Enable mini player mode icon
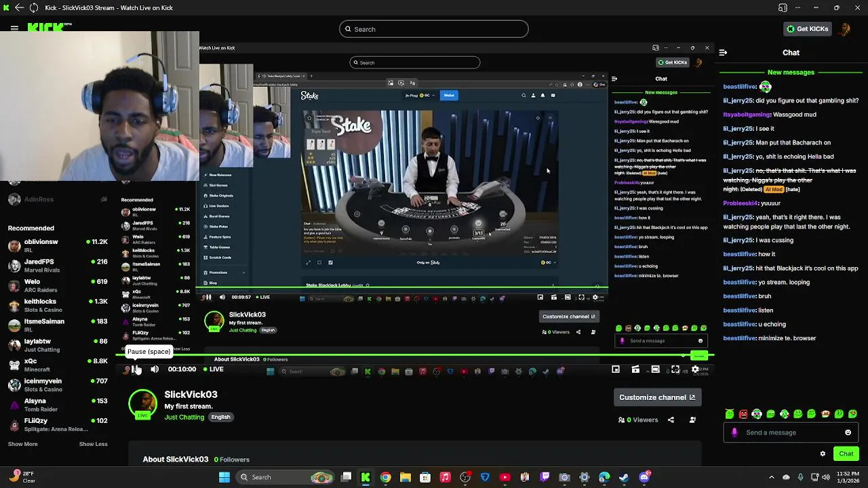The height and width of the screenshot is (488, 868). pyautogui.click(x=616, y=369)
